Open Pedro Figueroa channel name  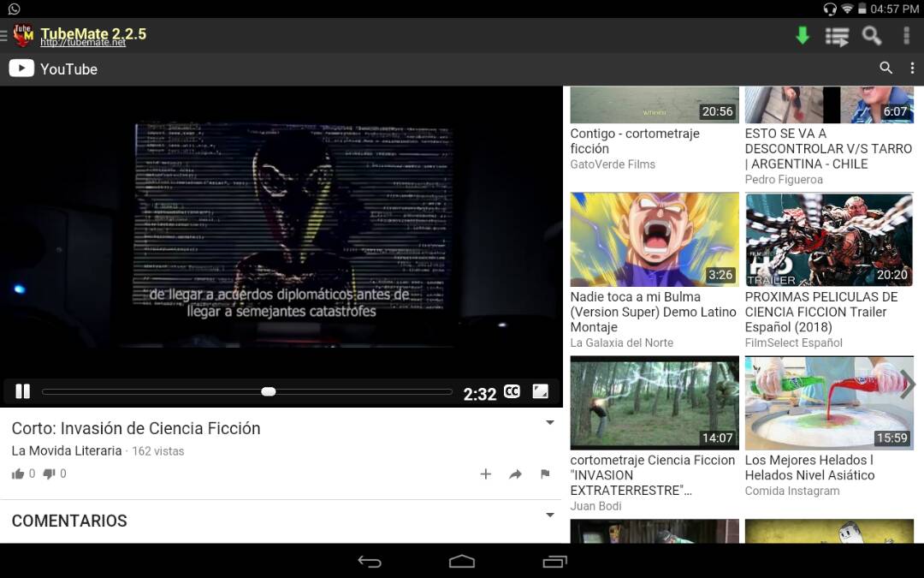point(784,180)
